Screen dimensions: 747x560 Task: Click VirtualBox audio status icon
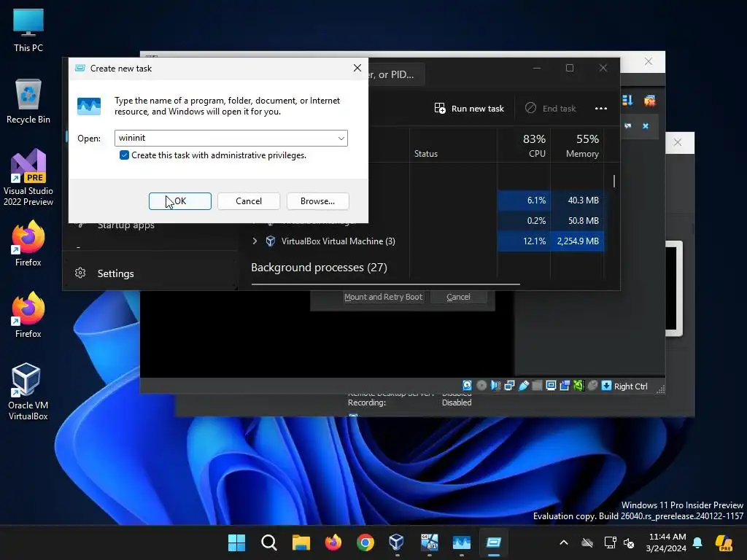coord(495,385)
